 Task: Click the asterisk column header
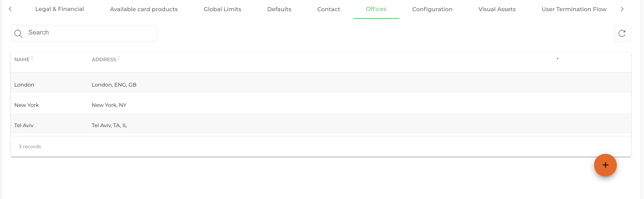pyautogui.click(x=558, y=59)
